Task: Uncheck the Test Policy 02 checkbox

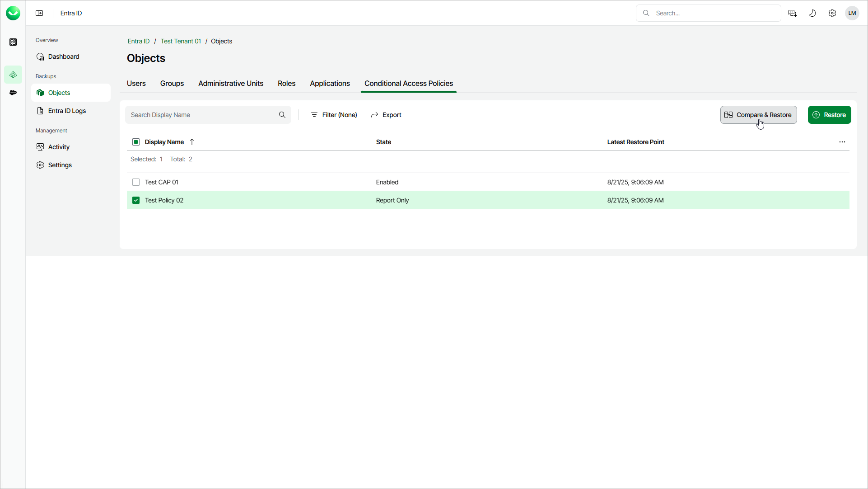Action: pyautogui.click(x=136, y=200)
